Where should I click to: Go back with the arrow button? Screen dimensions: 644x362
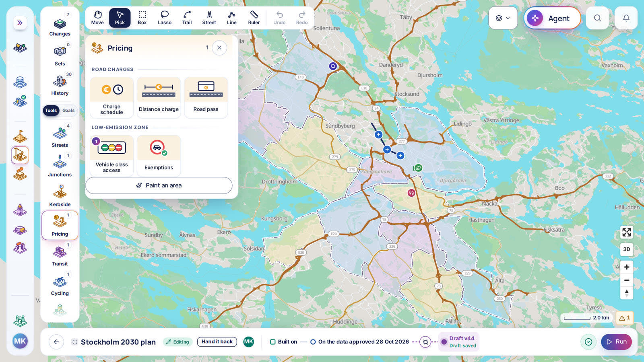pos(56,342)
